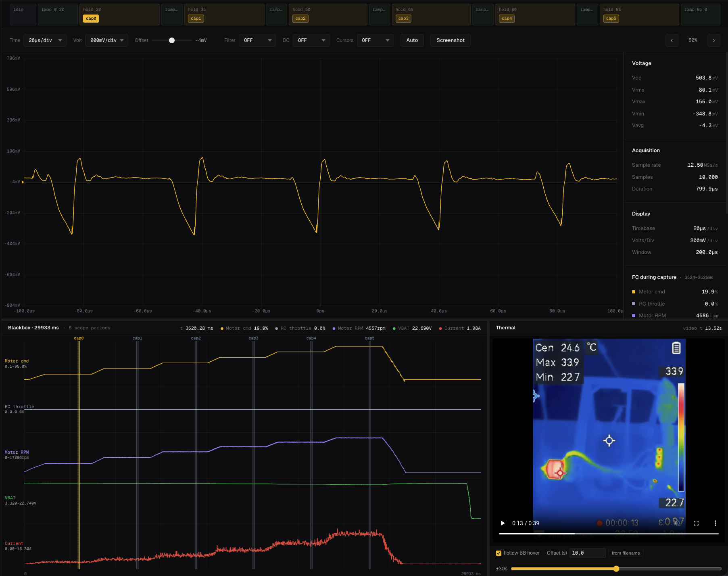Click the from filename button
The width and height of the screenshot is (728, 576).
626,553
